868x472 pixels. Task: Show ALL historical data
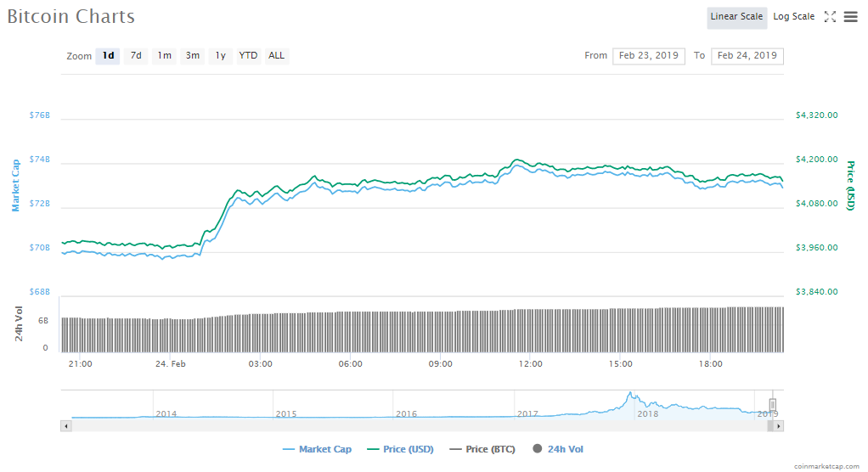276,56
